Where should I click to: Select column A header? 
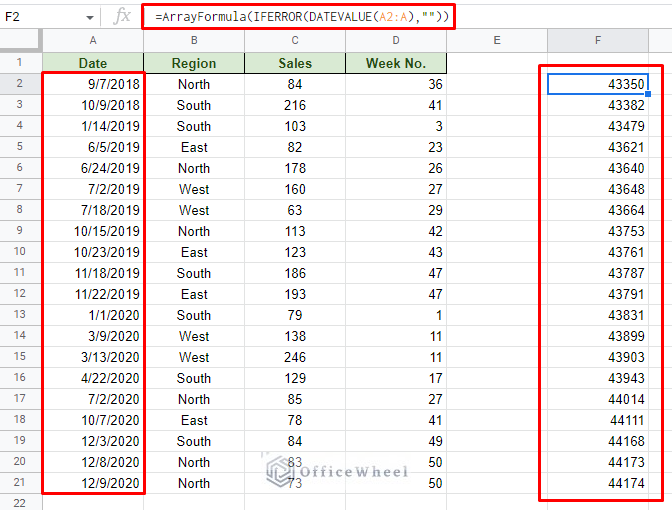click(93, 41)
